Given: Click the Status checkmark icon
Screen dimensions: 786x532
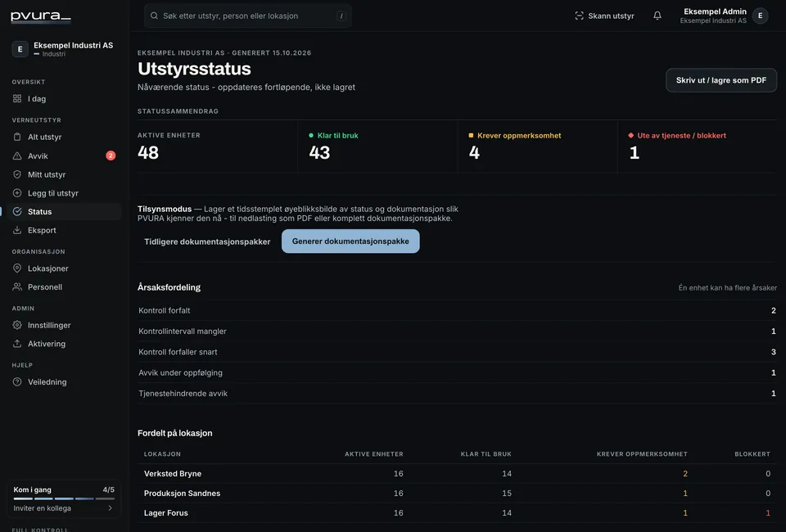Looking at the screenshot, I should 17,211.
